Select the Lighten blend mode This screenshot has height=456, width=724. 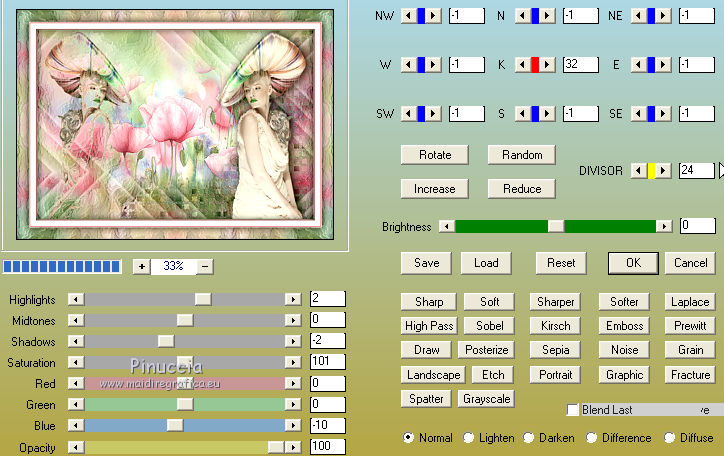468,437
